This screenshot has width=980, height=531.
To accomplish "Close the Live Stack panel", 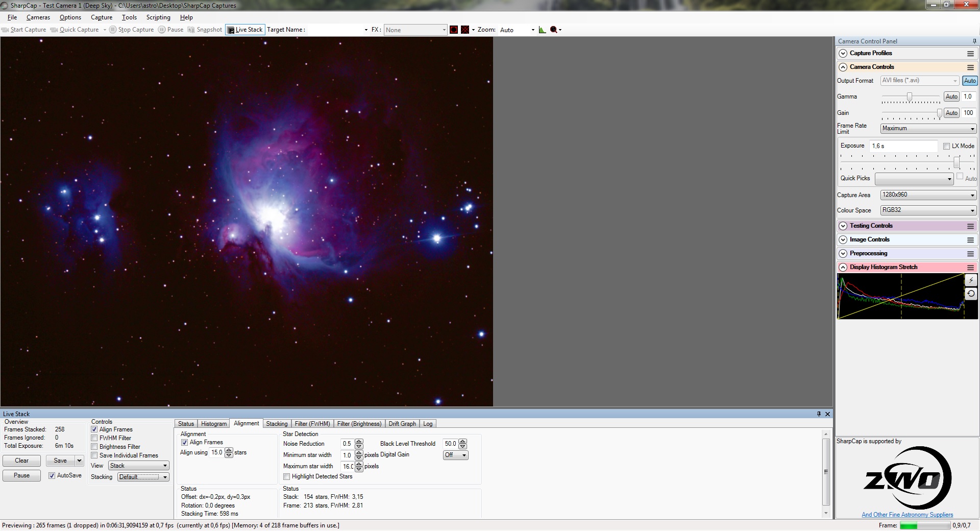I will point(828,414).
